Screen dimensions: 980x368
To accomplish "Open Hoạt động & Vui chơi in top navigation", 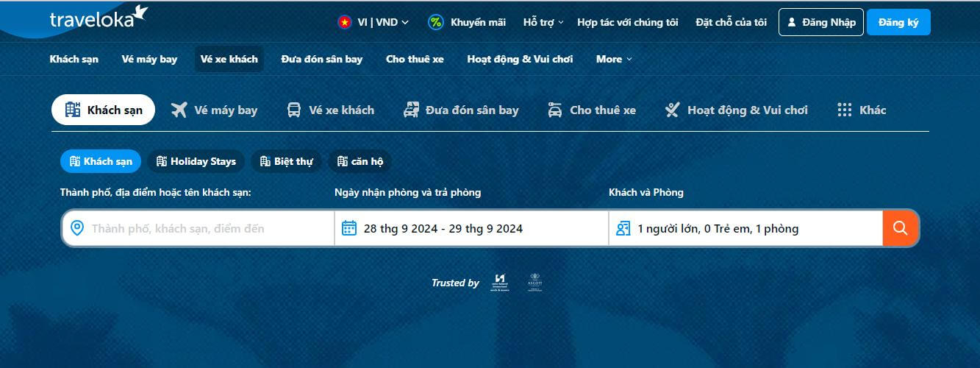I will [x=520, y=59].
